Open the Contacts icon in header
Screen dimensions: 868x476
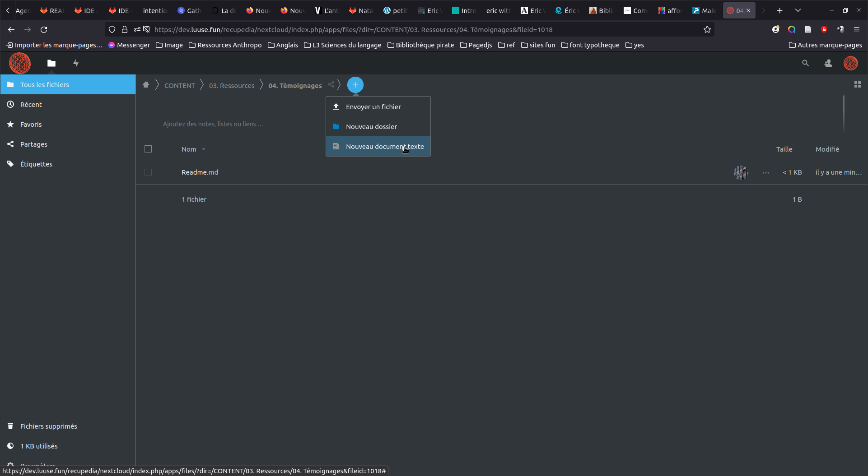pyautogui.click(x=828, y=63)
